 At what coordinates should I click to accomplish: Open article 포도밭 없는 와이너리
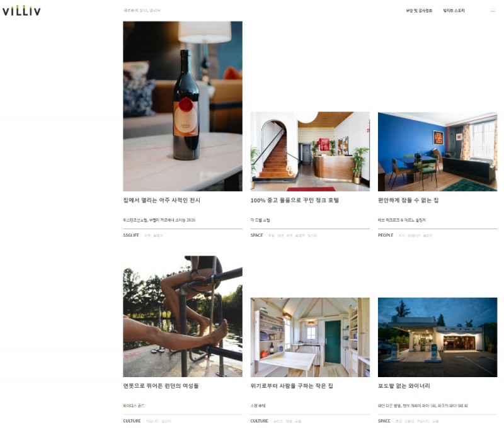point(404,386)
